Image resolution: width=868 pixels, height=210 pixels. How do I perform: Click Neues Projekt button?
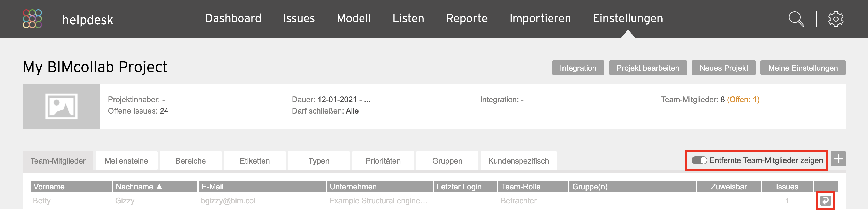click(x=724, y=68)
